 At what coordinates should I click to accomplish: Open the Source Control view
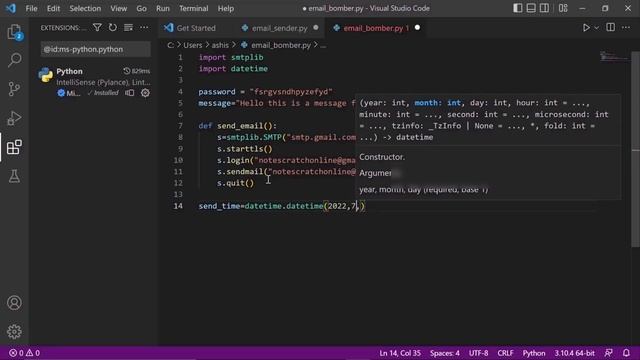pyautogui.click(x=14, y=89)
